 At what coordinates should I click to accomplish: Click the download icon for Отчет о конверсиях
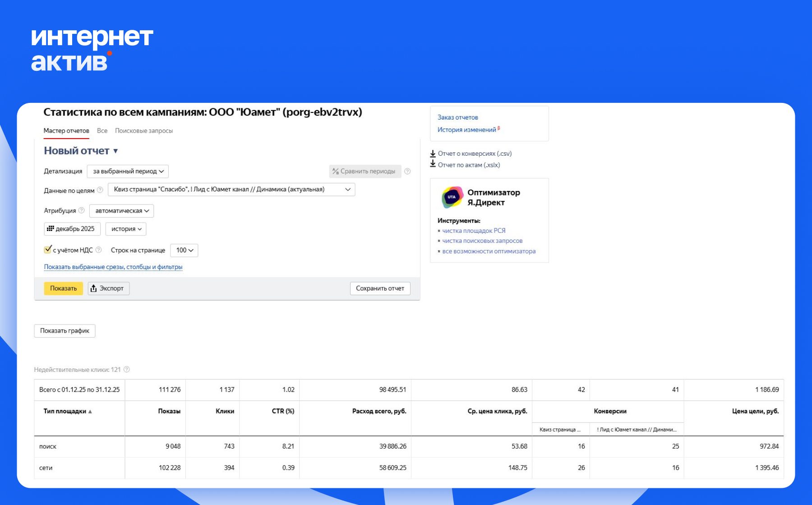point(433,153)
